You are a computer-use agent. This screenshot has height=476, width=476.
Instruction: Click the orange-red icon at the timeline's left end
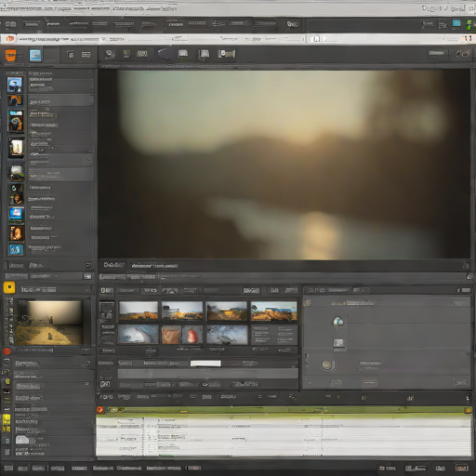point(100,410)
